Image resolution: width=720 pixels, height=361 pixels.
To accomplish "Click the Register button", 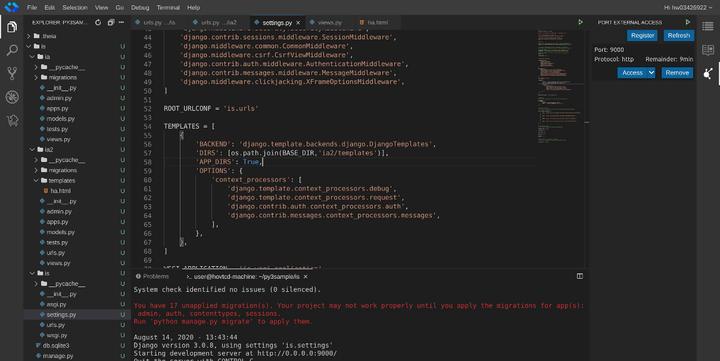I will pos(642,35).
